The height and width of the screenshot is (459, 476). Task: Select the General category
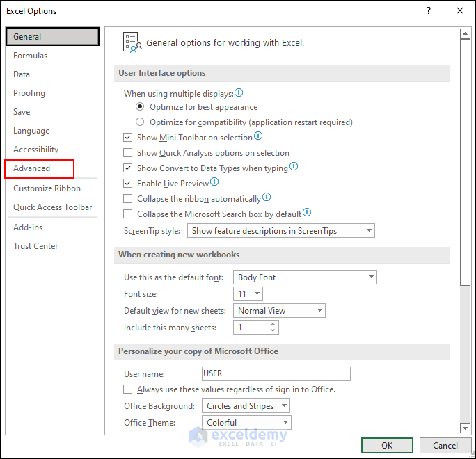click(x=52, y=37)
